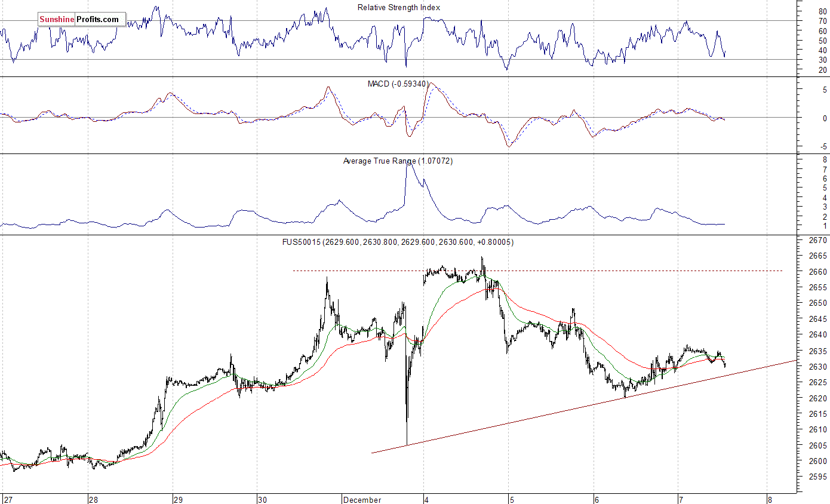This screenshot has width=830, height=504.
Task: Click date label 6 on time axis
Action: coord(597,499)
